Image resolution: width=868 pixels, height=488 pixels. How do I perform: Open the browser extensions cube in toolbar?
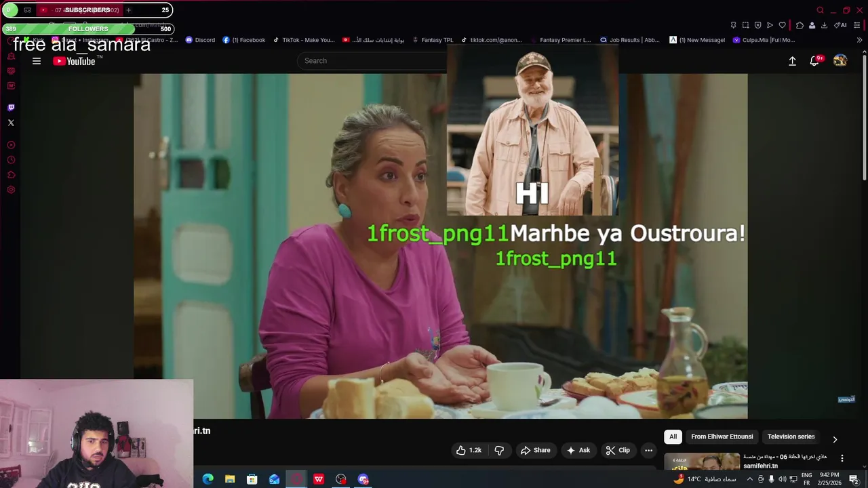(800, 25)
